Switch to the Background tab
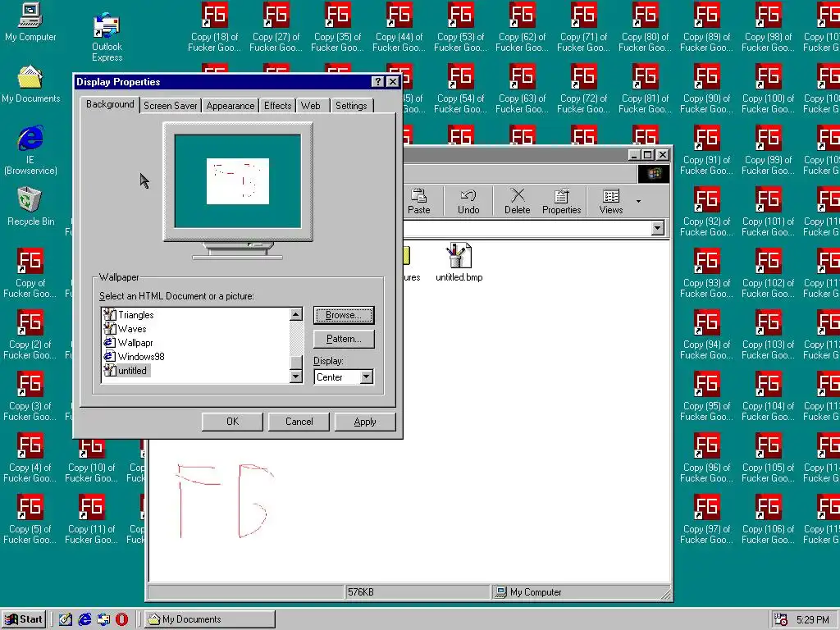This screenshot has height=630, width=840. [x=110, y=104]
